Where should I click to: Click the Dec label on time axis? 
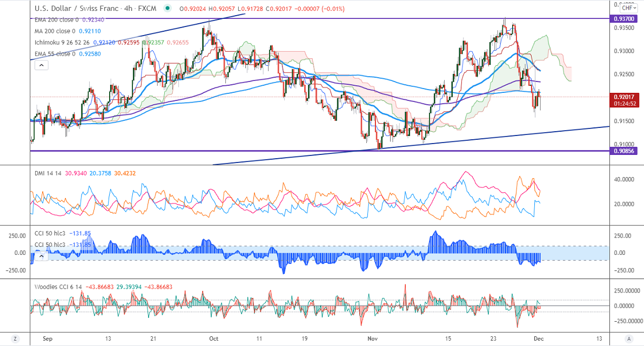tap(539, 338)
